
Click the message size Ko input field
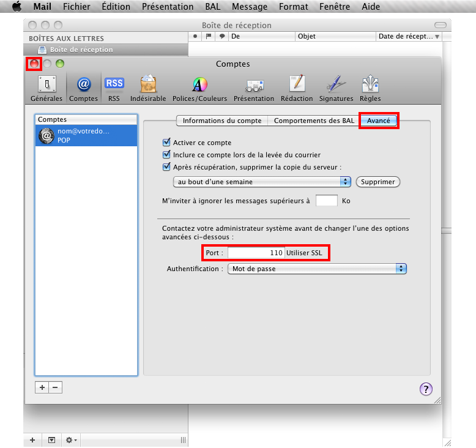(x=326, y=201)
